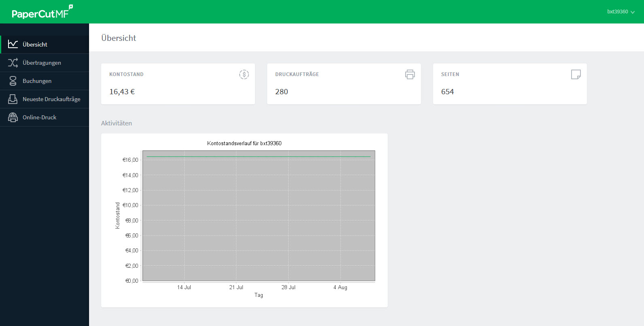644x326 pixels.
Task: Click the balance history chart area
Action: coord(259,216)
